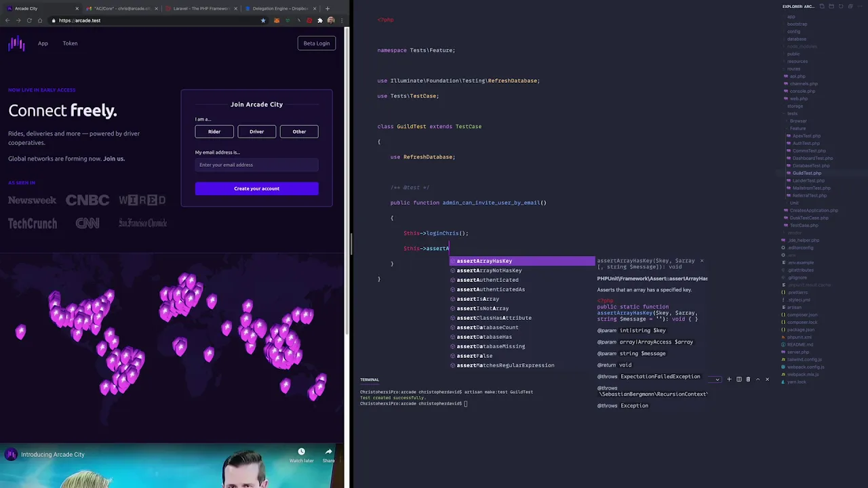Viewport: 868px width, 488px height.
Task: Bookmark page with the star icon
Action: click(x=263, y=20)
